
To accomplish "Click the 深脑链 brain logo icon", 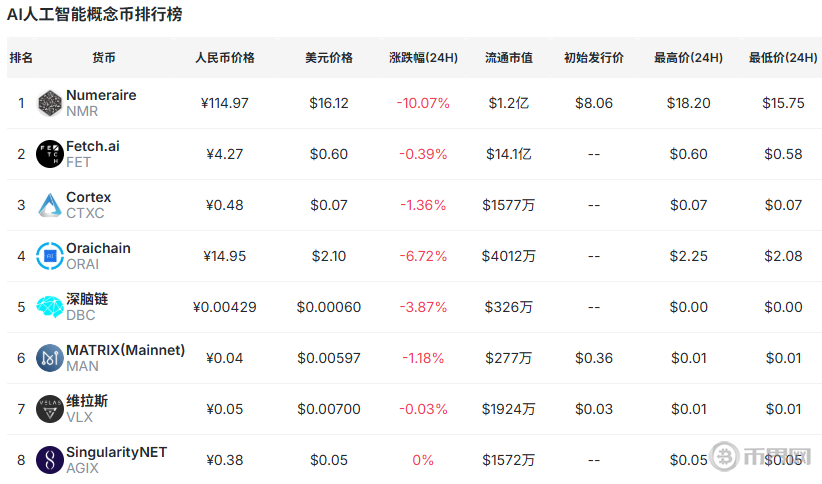I will (50, 307).
